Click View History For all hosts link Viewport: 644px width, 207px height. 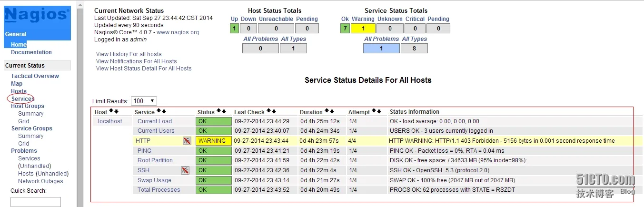(129, 54)
